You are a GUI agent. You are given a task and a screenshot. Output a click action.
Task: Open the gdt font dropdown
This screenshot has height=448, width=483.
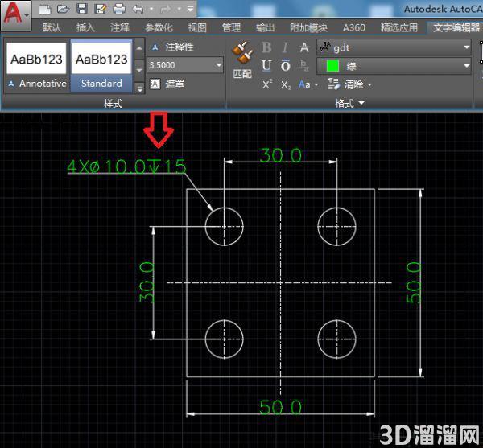pyautogui.click(x=394, y=47)
